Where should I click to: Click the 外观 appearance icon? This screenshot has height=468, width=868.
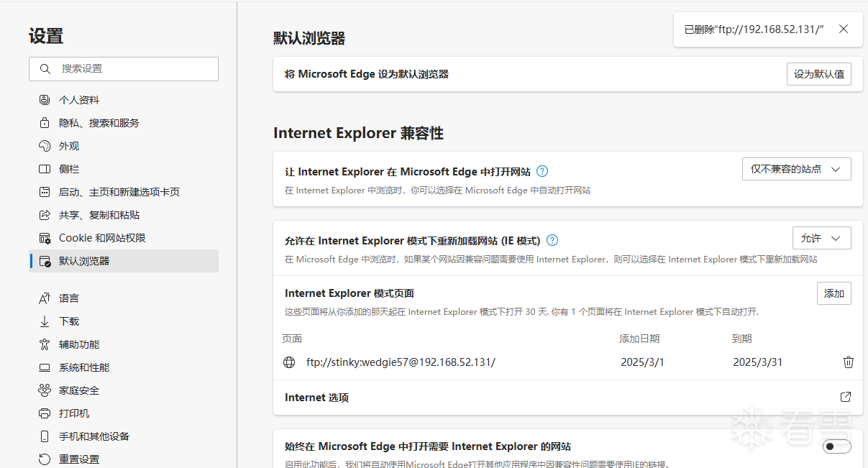[45, 146]
